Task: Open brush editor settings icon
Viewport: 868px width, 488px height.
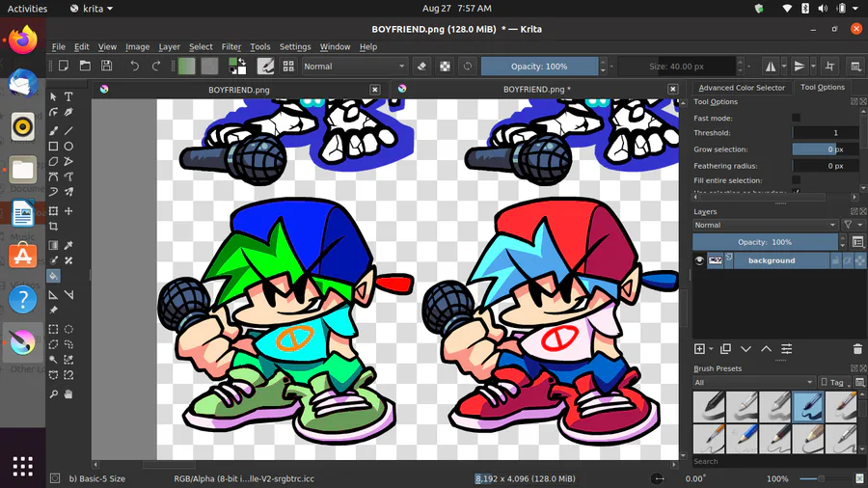Action: pyautogui.click(x=266, y=67)
